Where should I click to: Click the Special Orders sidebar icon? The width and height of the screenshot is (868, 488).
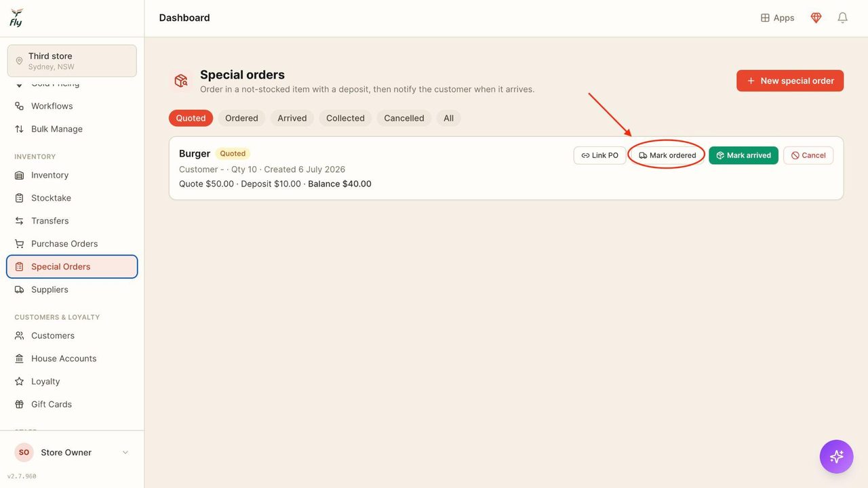(19, 267)
